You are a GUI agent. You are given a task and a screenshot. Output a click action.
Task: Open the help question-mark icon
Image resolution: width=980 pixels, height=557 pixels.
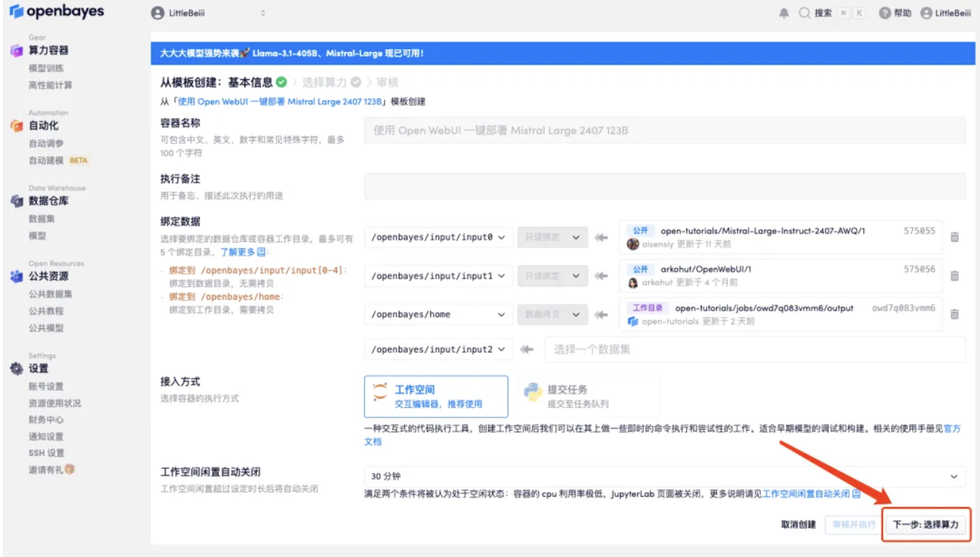coord(884,13)
